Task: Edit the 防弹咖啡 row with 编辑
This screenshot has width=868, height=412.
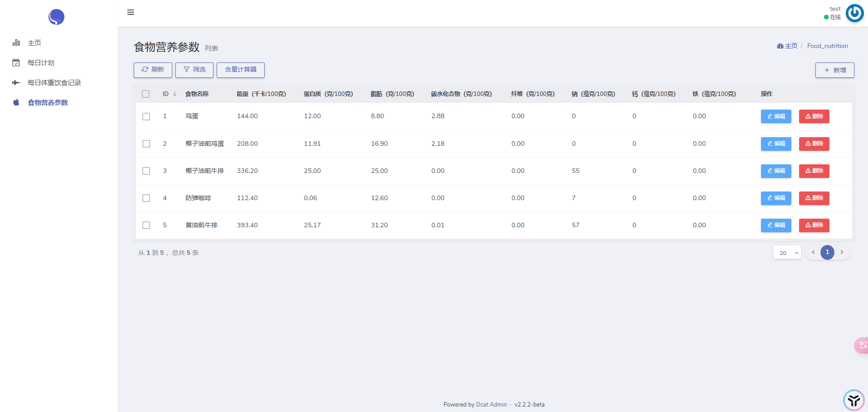Action: click(x=776, y=198)
